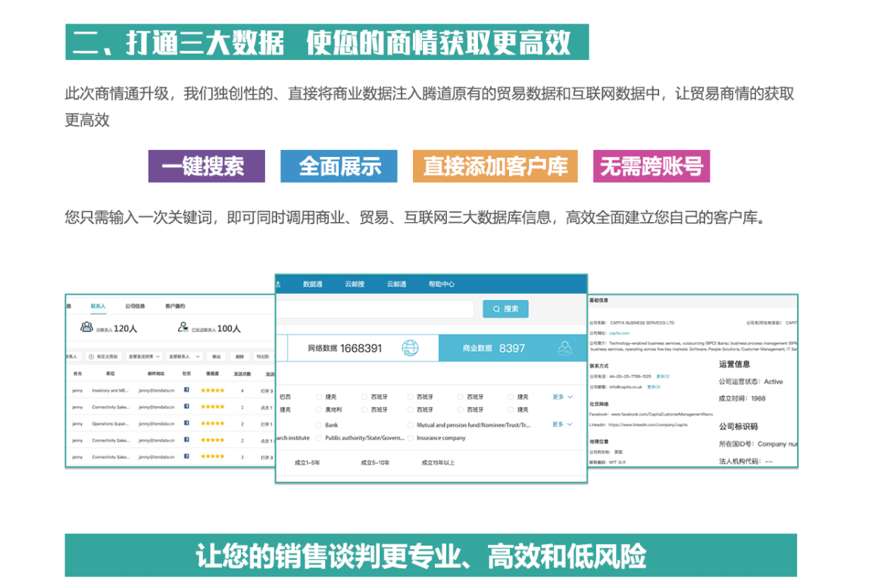This screenshot has height=588, width=872.
Task: Tick the 奥地利 country checkbox
Action: coord(319,409)
